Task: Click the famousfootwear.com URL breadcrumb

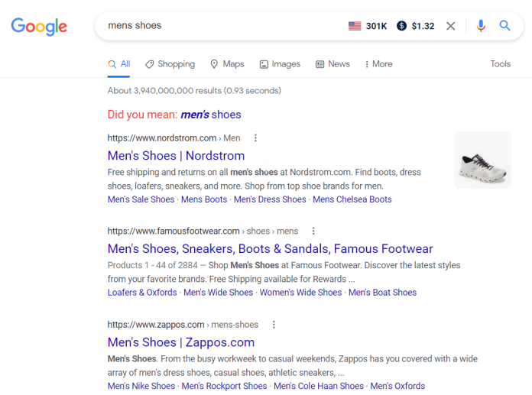Action: tap(203, 231)
